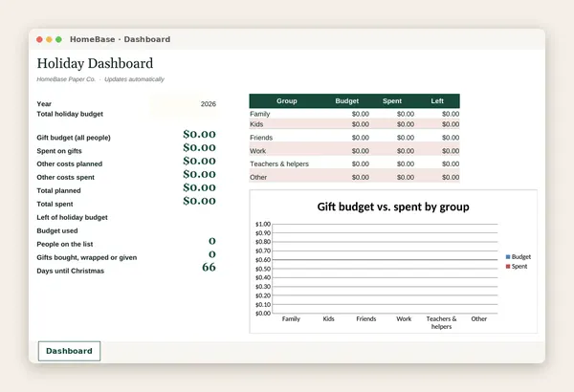The image size is (574, 392).
Task: Click the Friends Left $0.00 cell
Action: 451,138
